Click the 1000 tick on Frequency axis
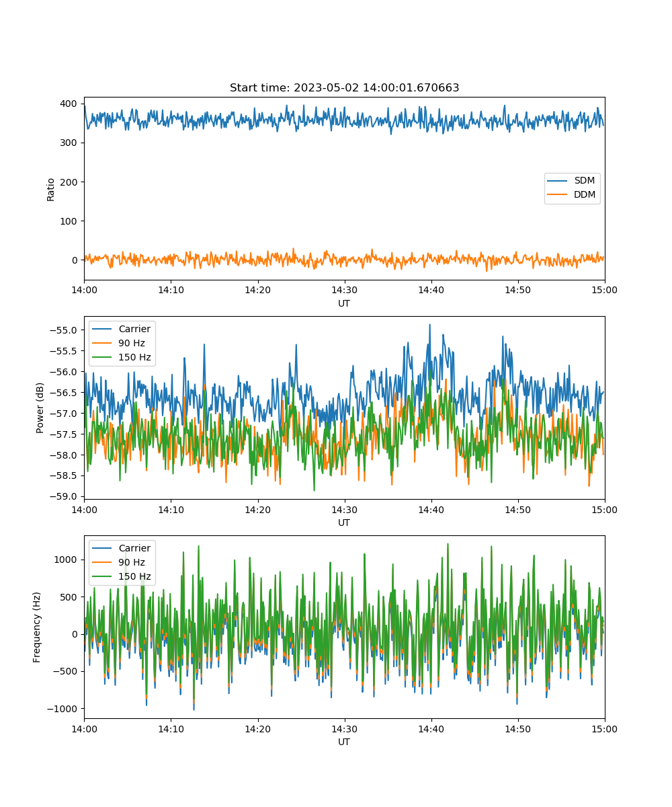Viewport: 672px width, 807px height. tap(67, 560)
